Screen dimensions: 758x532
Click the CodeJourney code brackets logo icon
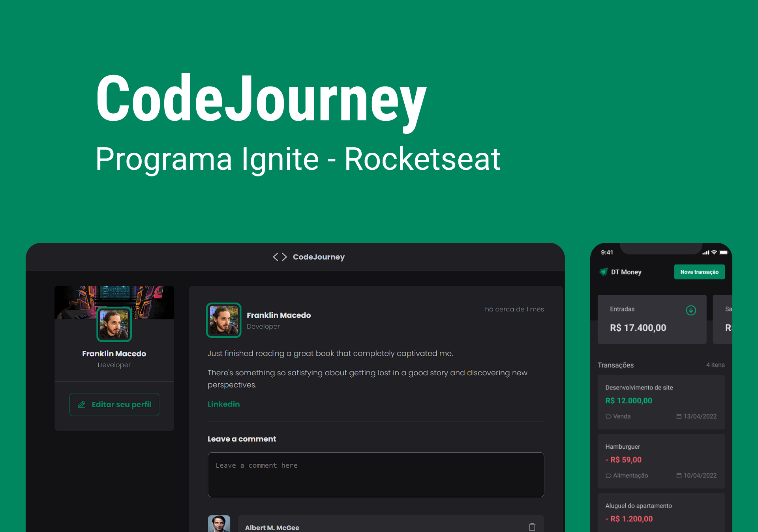tap(280, 257)
